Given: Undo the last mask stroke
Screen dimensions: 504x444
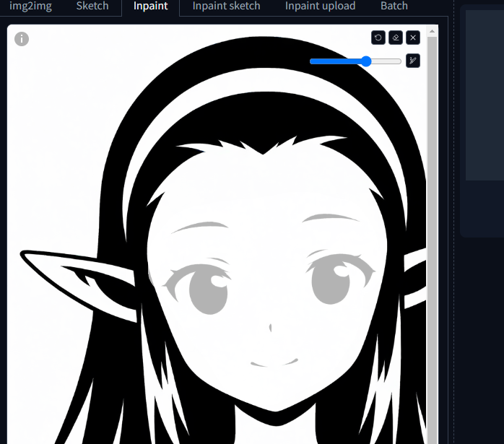Looking at the screenshot, I should pyautogui.click(x=378, y=38).
